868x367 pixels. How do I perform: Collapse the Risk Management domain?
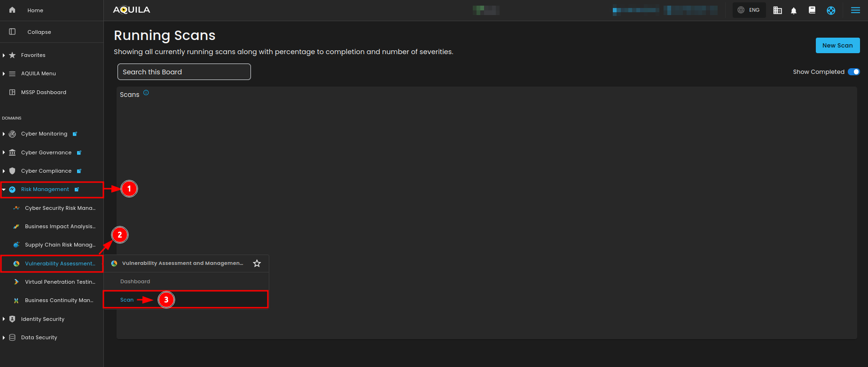[4, 190]
